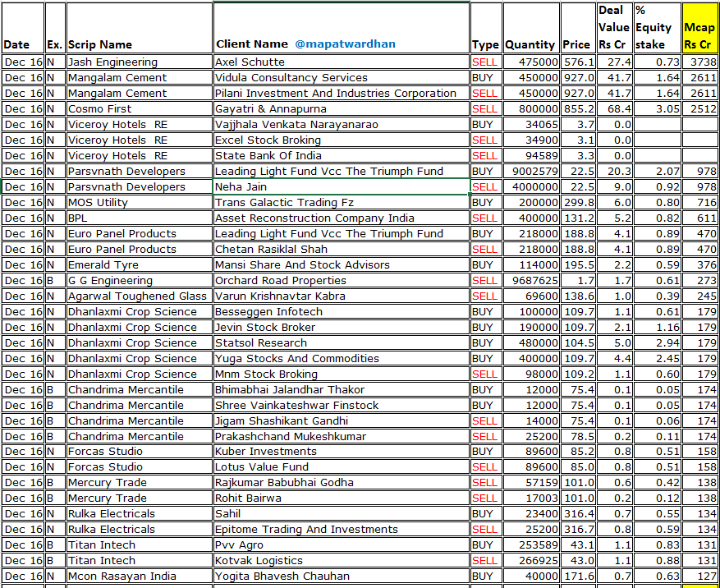Select the Kuber Investments cell
The width and height of the screenshot is (720, 588).
coord(342,452)
